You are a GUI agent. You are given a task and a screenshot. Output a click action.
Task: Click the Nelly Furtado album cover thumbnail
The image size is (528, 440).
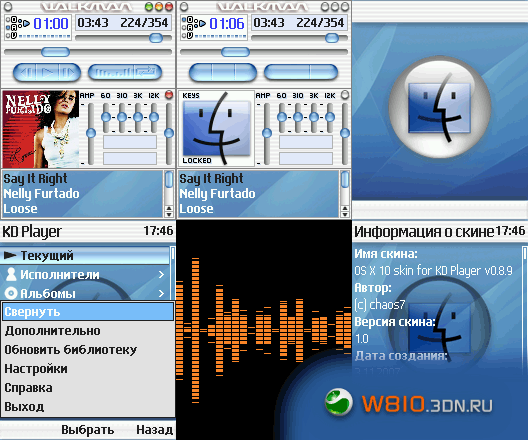41,129
